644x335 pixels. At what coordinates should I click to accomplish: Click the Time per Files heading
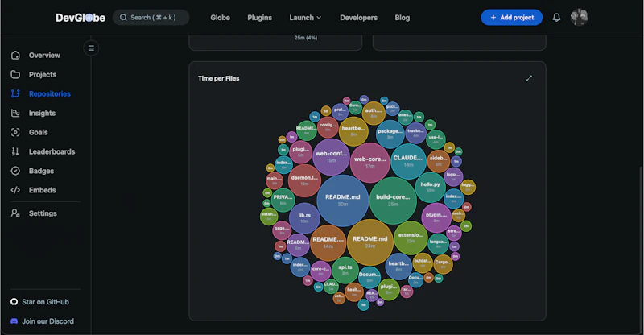(218, 78)
